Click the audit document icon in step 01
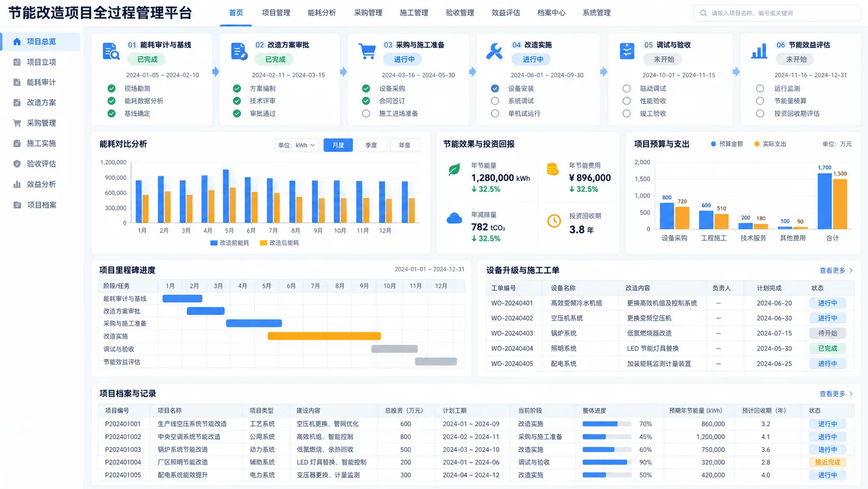The image size is (868, 489). click(x=111, y=51)
